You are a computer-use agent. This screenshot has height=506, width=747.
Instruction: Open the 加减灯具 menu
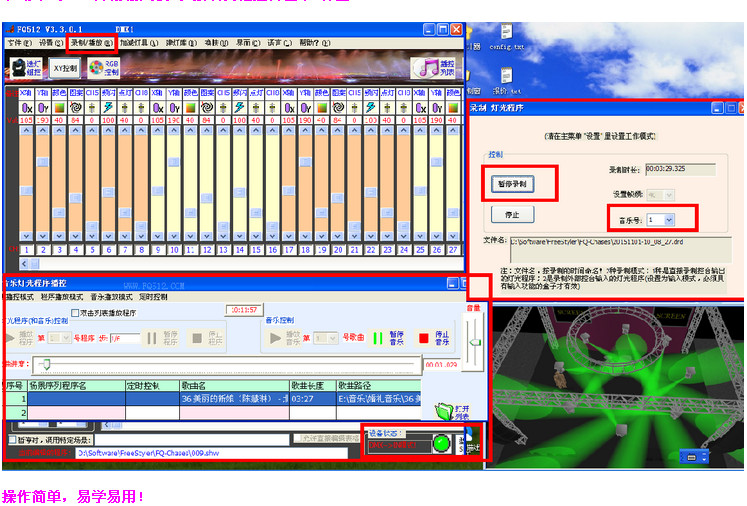click(x=139, y=43)
